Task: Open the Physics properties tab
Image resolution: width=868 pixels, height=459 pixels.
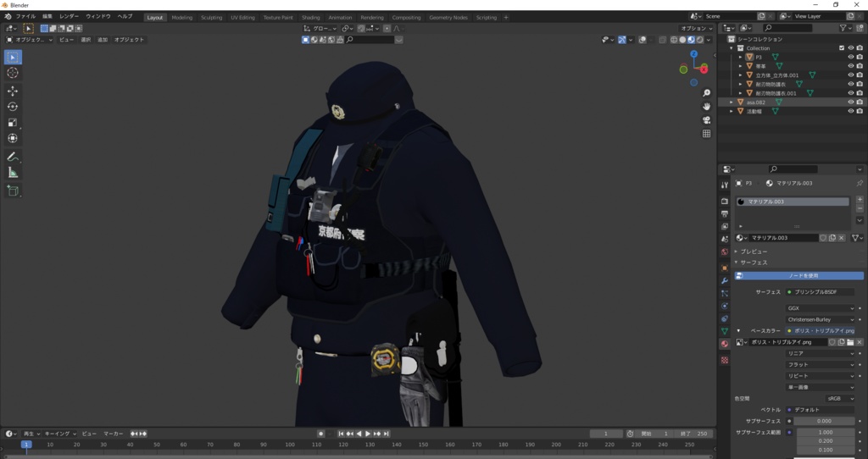Action: 724,307
